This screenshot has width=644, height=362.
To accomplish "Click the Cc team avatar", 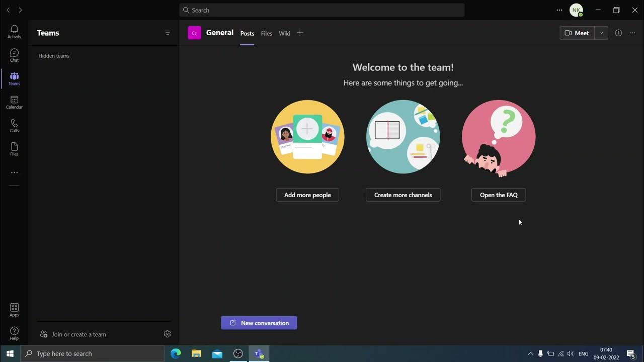I will [x=194, y=33].
